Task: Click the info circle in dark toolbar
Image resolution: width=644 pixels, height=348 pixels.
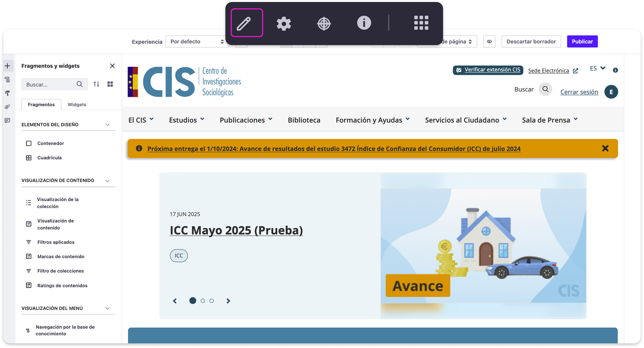Action: pos(364,23)
